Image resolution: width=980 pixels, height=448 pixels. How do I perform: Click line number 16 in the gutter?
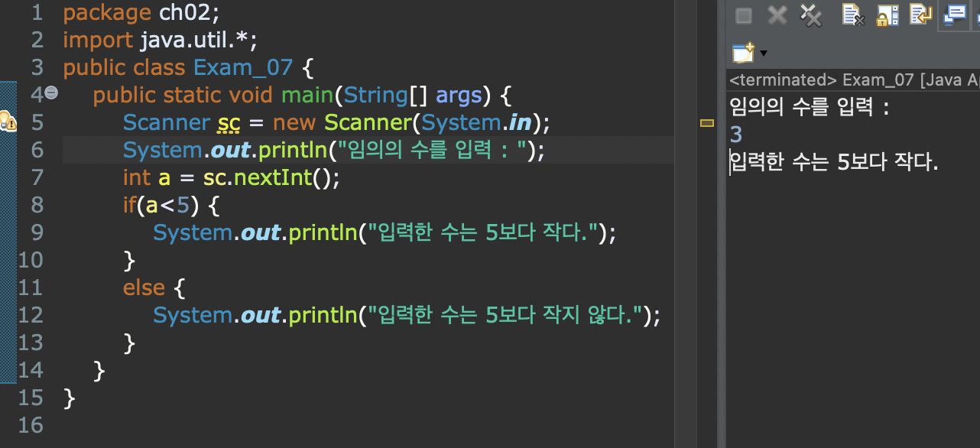coord(30,425)
